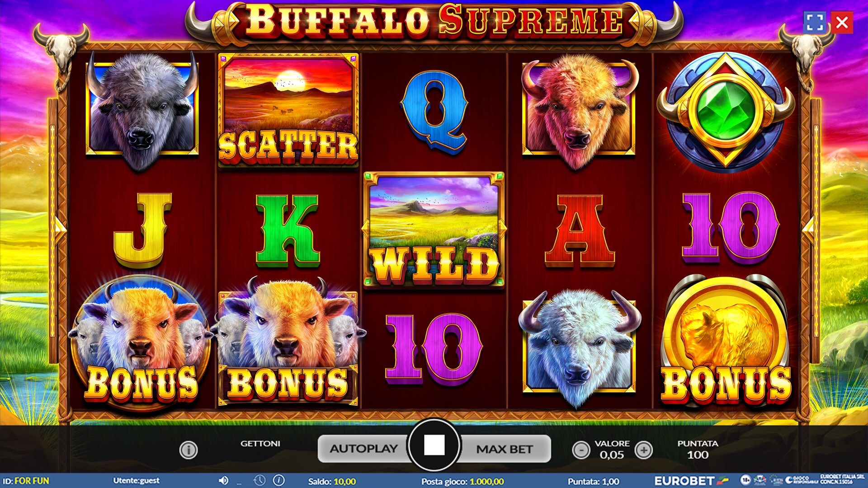868x488 pixels.
Task: Click the green gem medallion symbol
Action: [x=726, y=112]
